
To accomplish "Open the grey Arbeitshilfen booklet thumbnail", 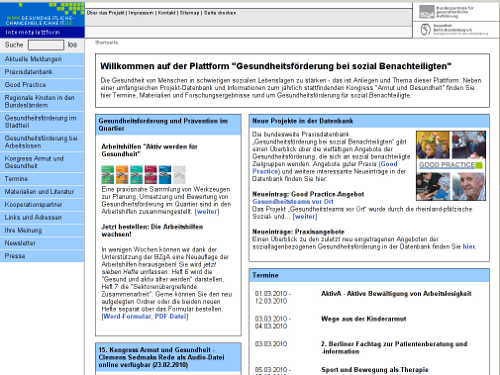I will point(179,174).
